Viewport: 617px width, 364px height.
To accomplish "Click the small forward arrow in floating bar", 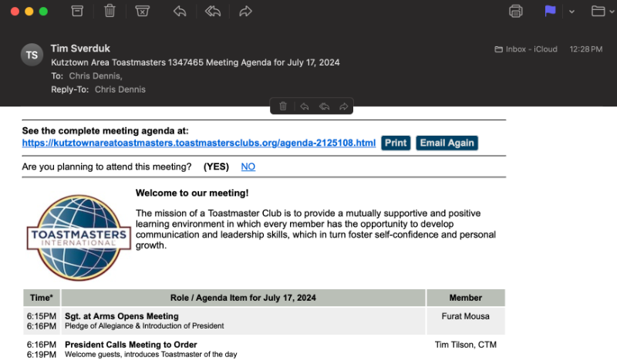I will point(344,106).
